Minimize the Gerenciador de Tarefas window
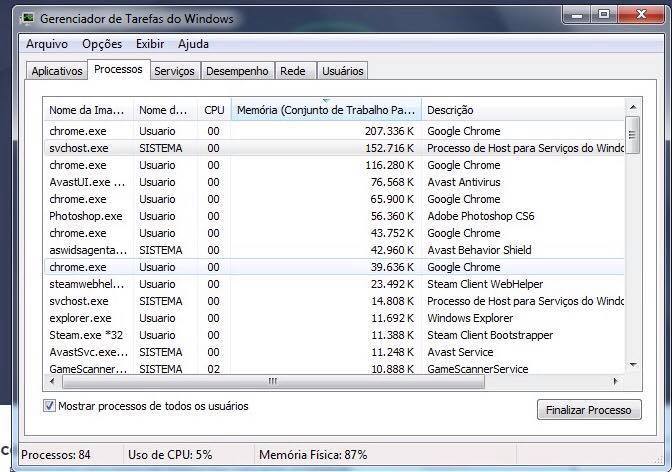The image size is (672, 472). point(577,15)
